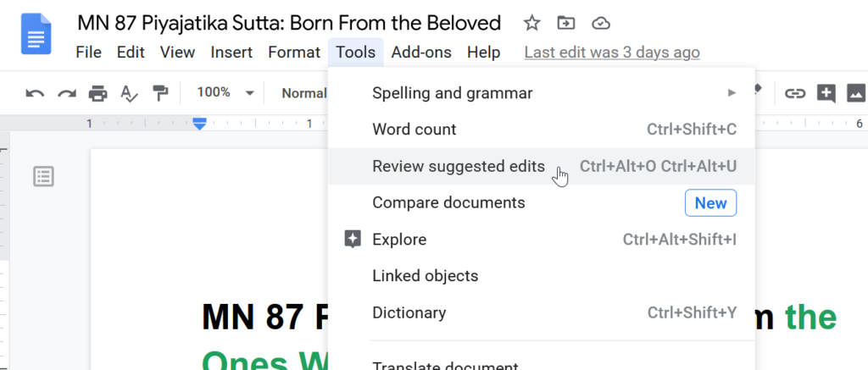Select the Paint format tool

tap(160, 93)
